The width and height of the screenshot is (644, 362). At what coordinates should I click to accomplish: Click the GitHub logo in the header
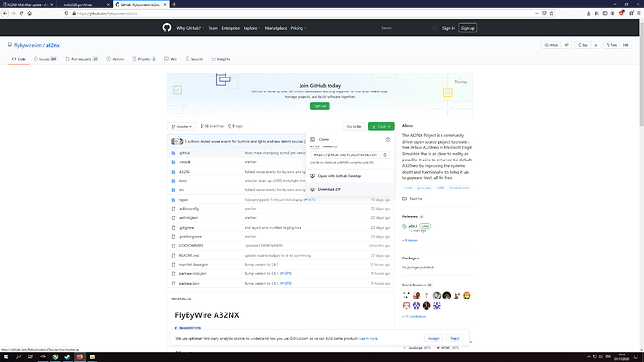(x=167, y=28)
